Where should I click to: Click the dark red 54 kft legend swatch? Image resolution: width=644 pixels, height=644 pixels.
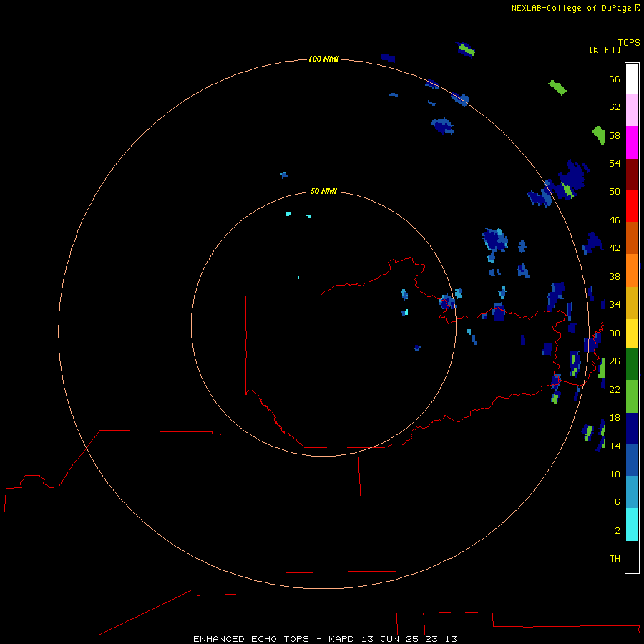coord(632,174)
